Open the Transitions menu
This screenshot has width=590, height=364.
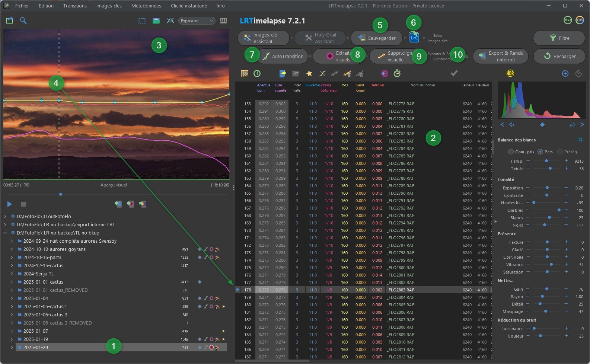pos(75,6)
